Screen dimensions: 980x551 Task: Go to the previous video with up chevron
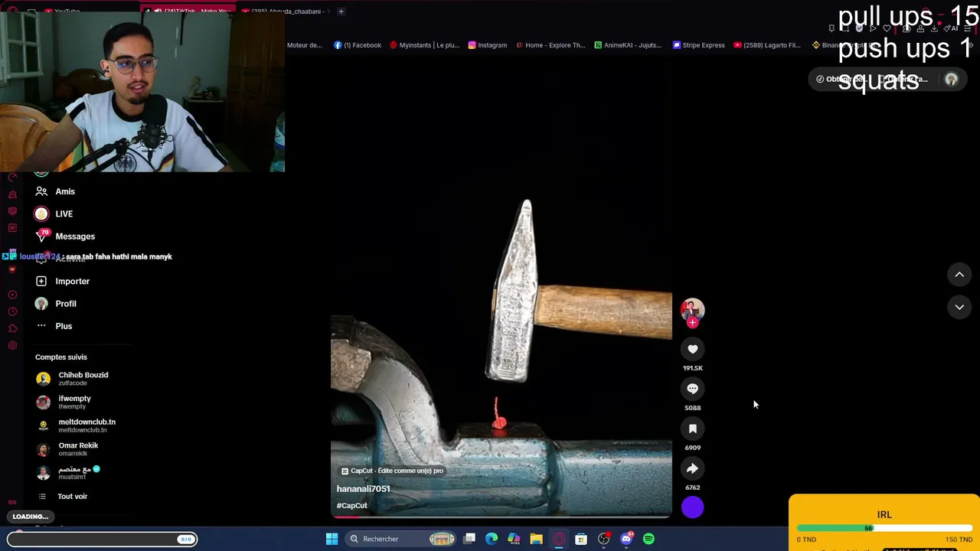point(959,275)
